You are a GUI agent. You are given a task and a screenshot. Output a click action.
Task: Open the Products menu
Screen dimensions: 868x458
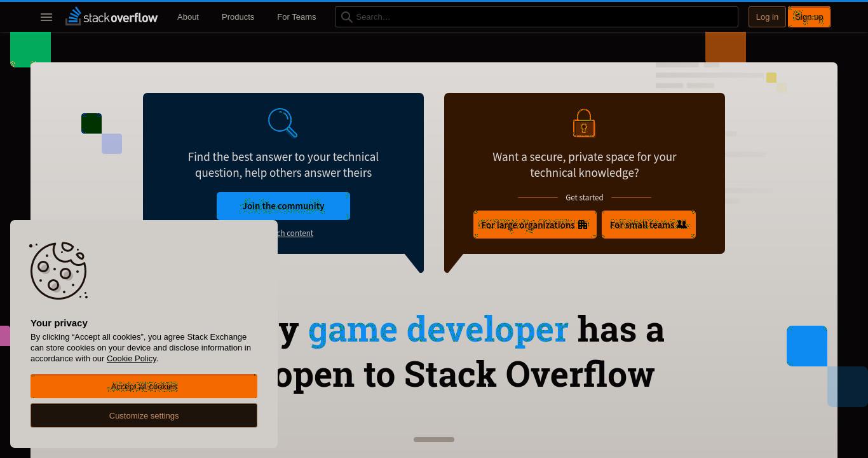click(x=238, y=17)
